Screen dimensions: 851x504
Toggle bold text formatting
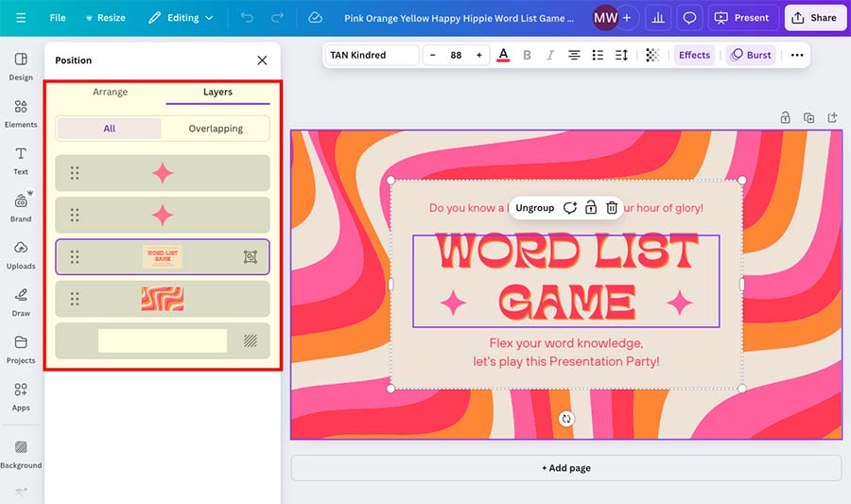point(527,56)
